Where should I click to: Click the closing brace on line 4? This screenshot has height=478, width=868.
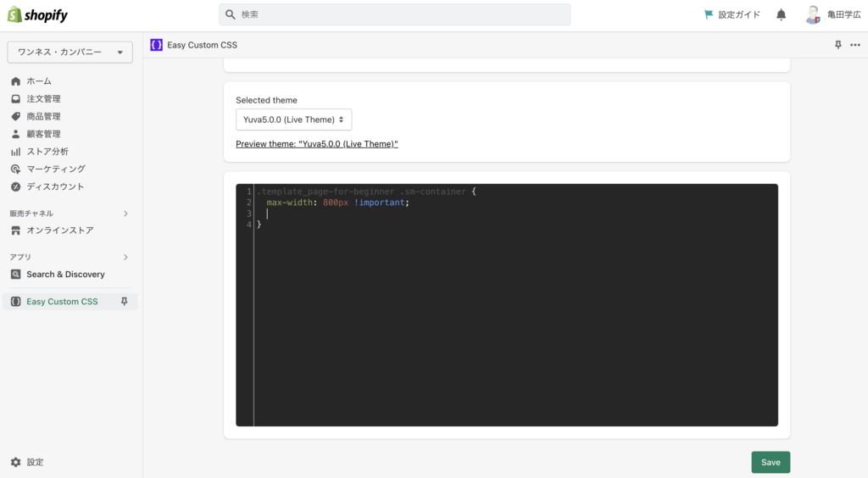point(259,225)
